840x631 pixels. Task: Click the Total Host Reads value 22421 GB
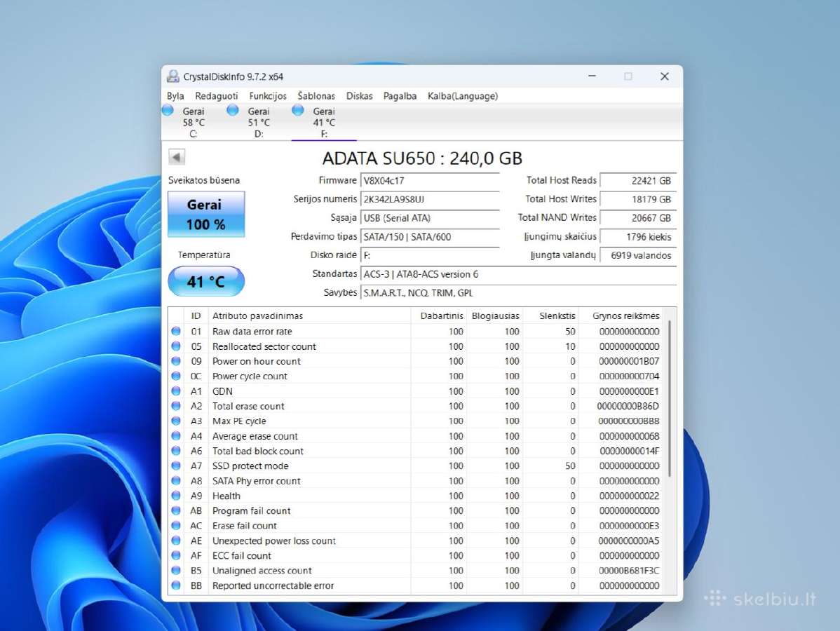pos(638,180)
